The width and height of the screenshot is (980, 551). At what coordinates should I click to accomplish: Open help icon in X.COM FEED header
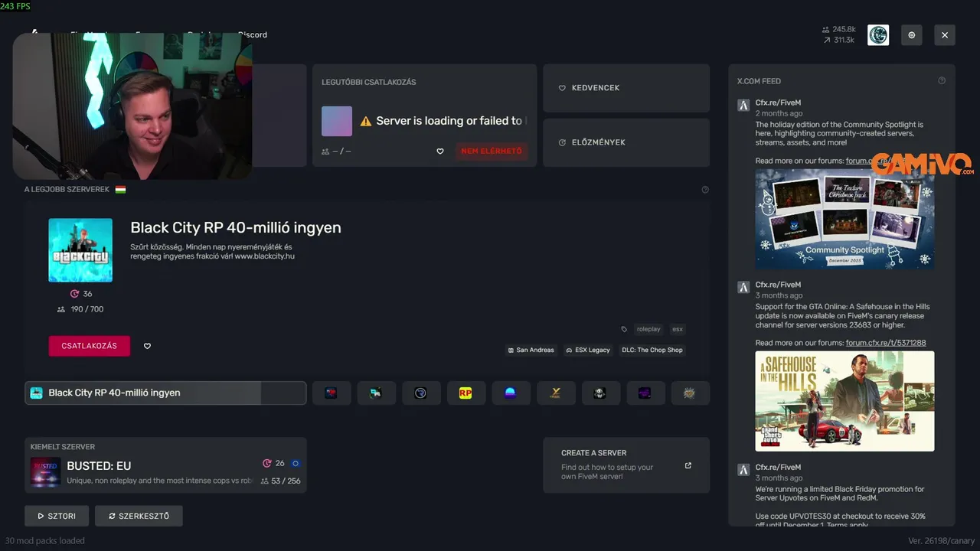click(942, 80)
